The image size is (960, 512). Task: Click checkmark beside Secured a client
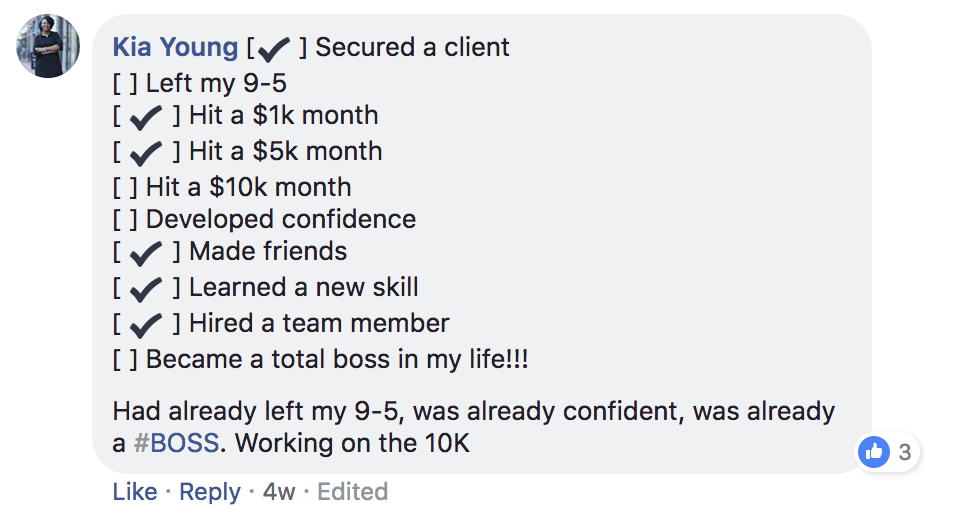[x=276, y=48]
